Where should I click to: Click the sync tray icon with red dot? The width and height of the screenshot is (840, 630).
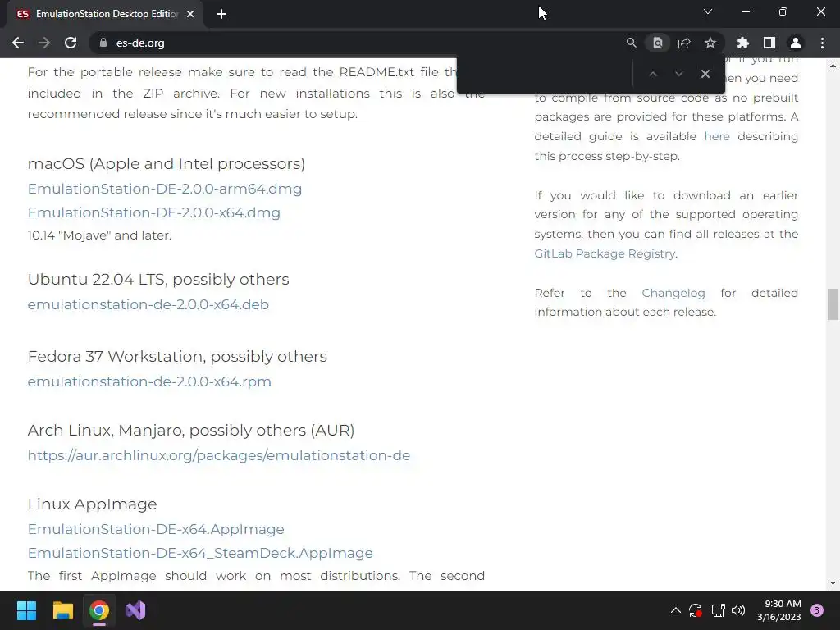tap(696, 610)
